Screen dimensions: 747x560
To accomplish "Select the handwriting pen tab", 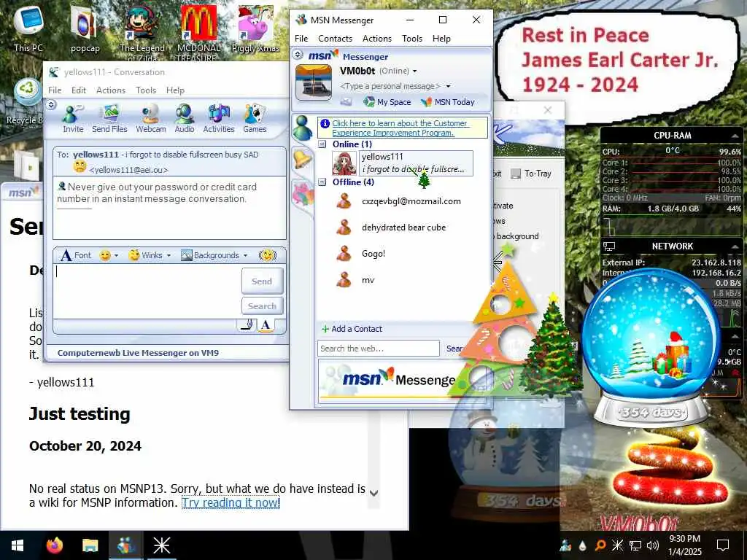I will click(x=247, y=324).
